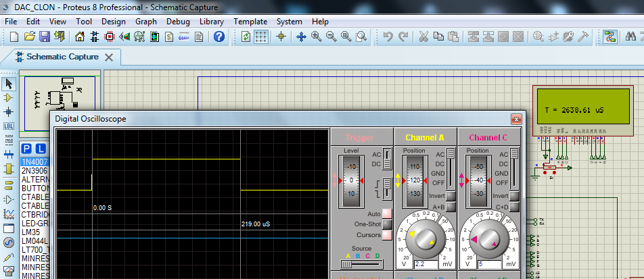The width and height of the screenshot is (644, 279).
Task: Open the Template menu
Action: click(x=250, y=22)
